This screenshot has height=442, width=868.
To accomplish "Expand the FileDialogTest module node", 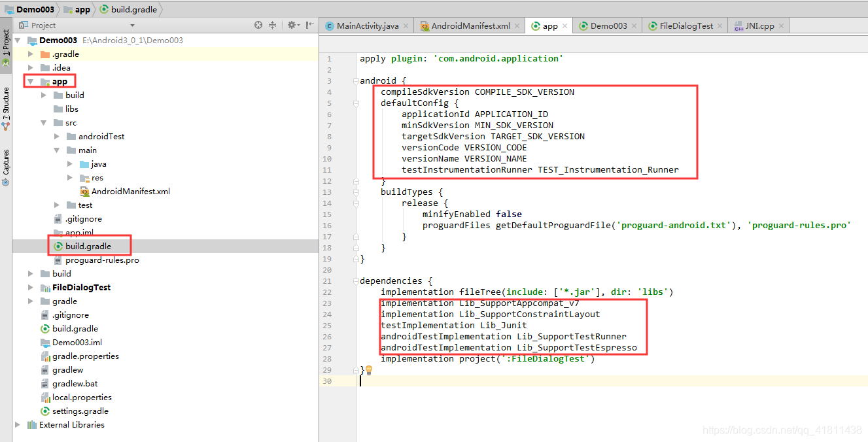I will tap(30, 287).
